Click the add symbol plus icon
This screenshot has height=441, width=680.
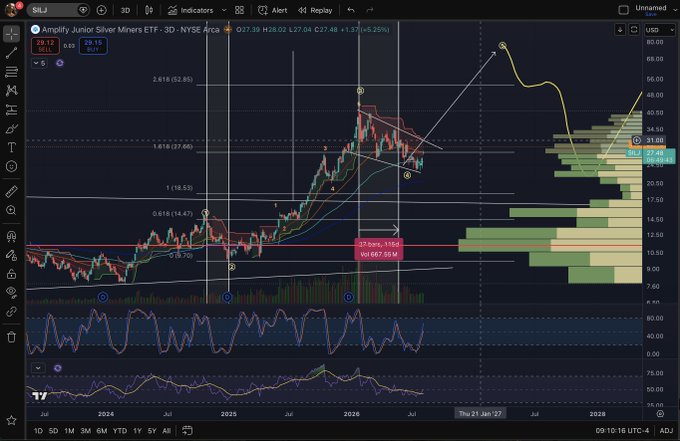pyautogui.click(x=101, y=10)
